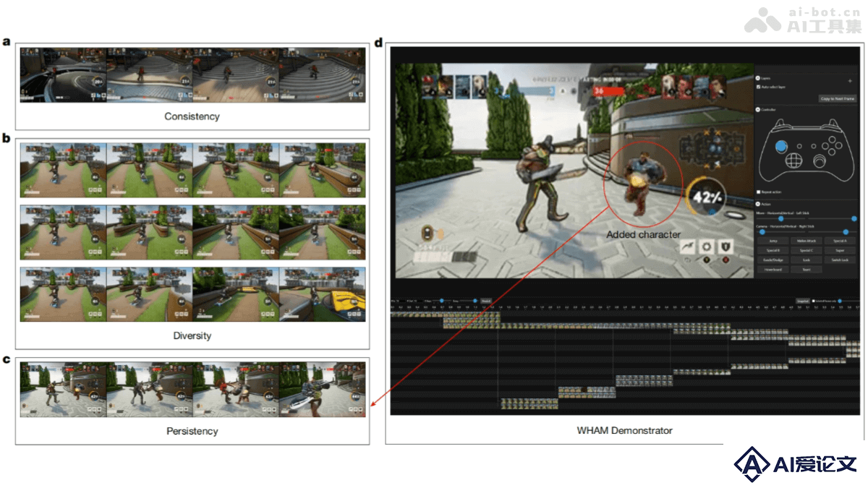Click the Lock action button
Screen dimensions: 868x488
coord(807,260)
